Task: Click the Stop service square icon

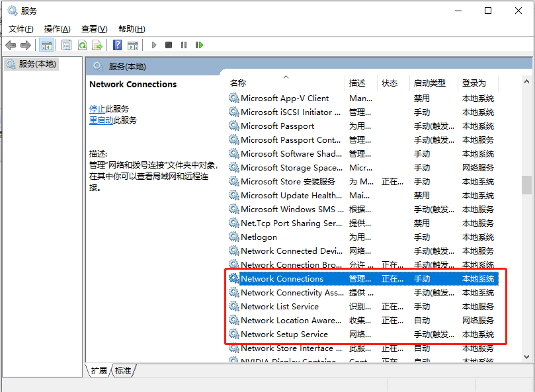Action: (x=169, y=45)
